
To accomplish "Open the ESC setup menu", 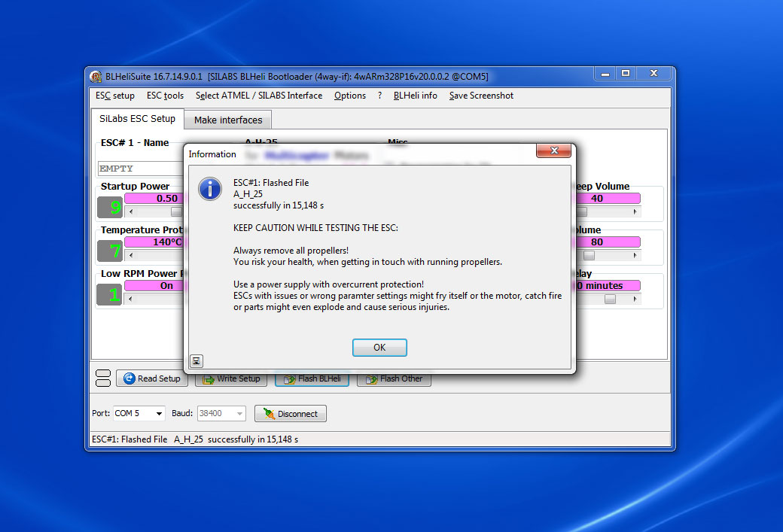I will (x=115, y=96).
